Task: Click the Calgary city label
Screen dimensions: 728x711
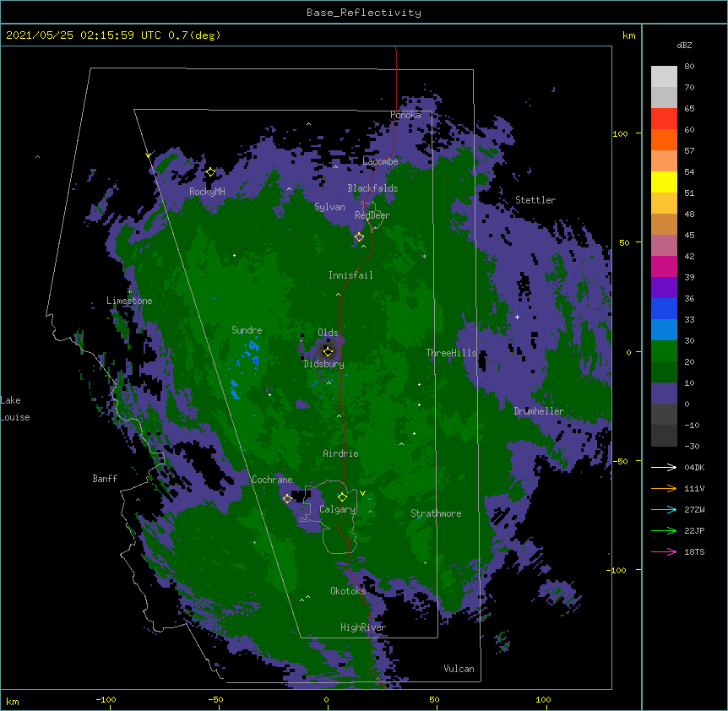Action: pyautogui.click(x=337, y=509)
